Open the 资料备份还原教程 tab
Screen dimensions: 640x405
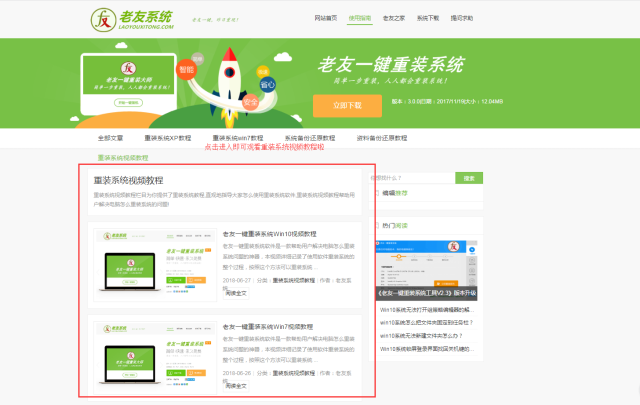(382, 138)
